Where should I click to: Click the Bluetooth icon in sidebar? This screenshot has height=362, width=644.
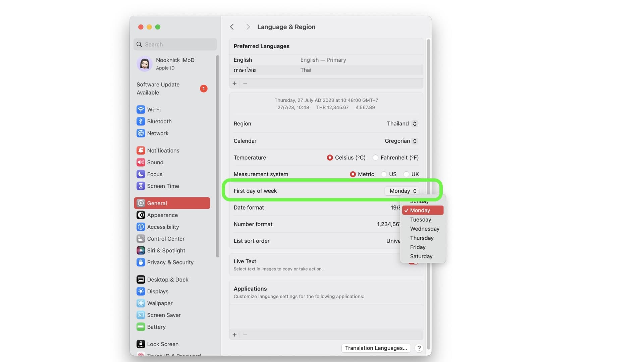click(141, 121)
